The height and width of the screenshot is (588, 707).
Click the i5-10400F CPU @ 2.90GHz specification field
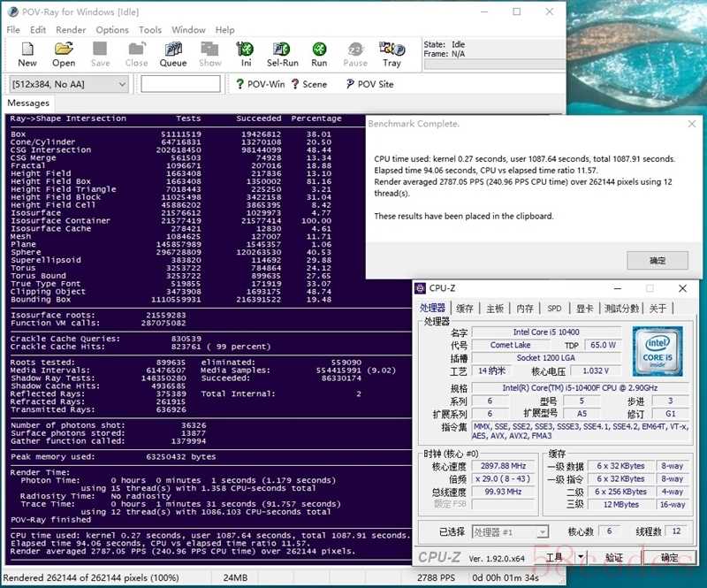[x=580, y=387]
